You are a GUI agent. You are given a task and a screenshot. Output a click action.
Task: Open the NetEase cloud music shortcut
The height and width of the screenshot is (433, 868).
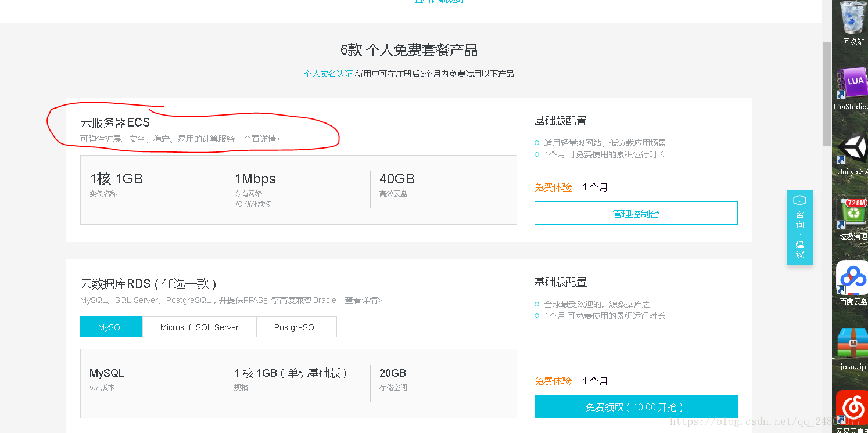(853, 411)
